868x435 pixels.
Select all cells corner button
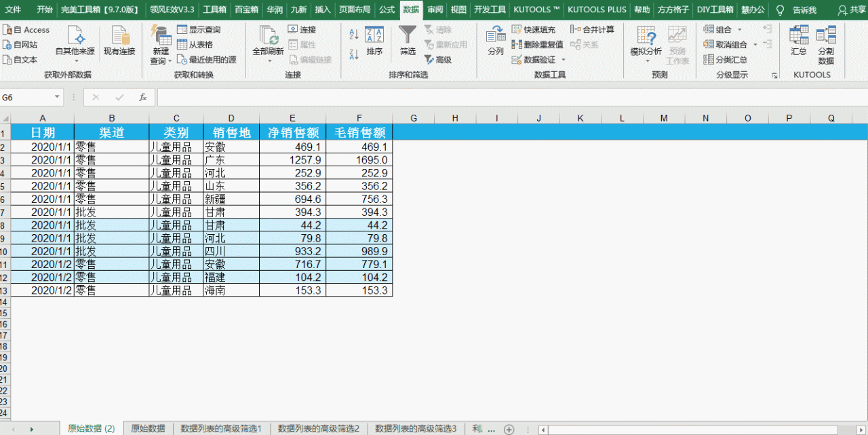tap(5, 118)
